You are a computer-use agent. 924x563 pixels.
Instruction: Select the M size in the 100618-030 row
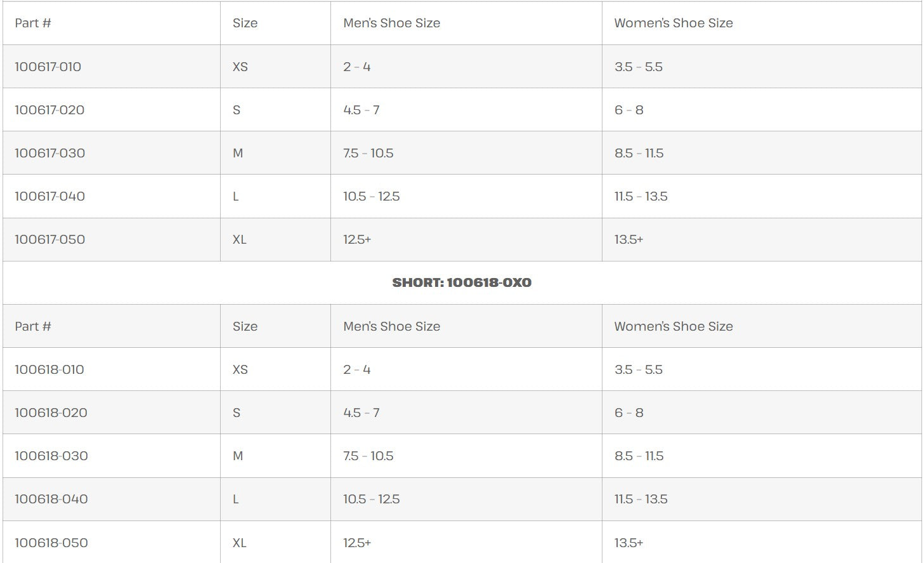click(x=238, y=456)
